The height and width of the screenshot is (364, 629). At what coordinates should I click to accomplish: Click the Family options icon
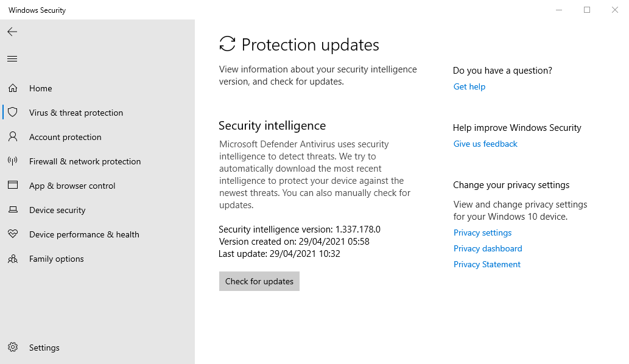(x=13, y=258)
